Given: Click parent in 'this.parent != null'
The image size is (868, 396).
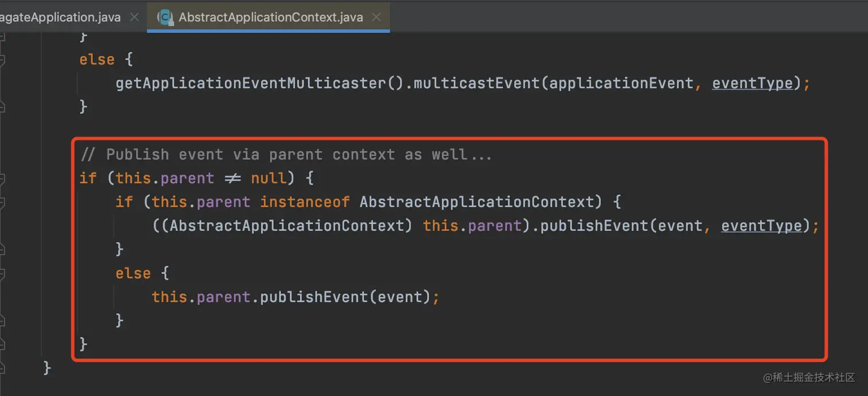Looking at the screenshot, I should [x=187, y=178].
